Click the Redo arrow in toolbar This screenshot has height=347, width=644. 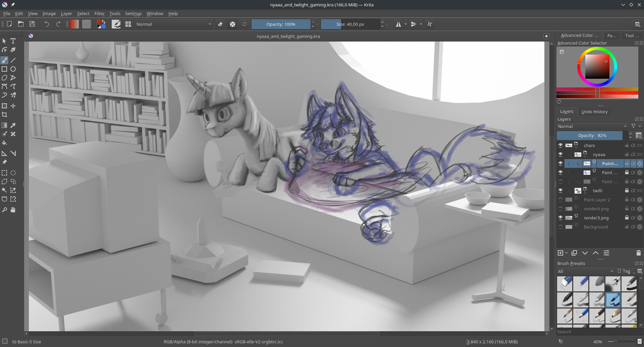point(58,24)
